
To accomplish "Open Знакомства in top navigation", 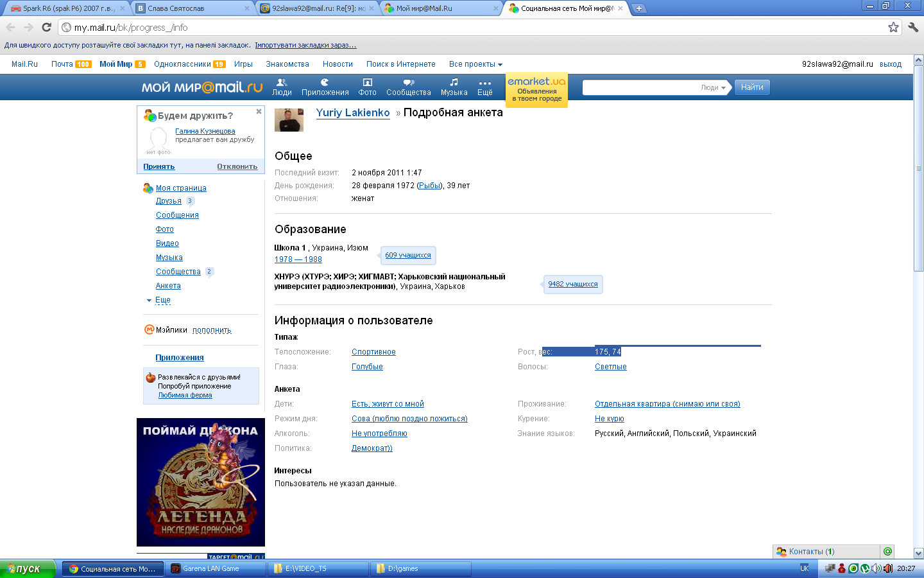I will point(287,64).
